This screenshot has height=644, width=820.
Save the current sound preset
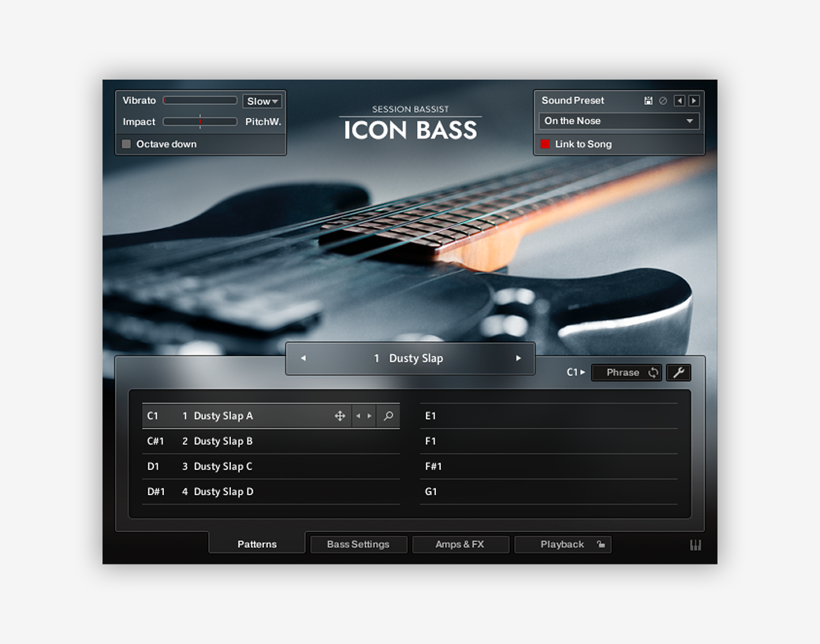pos(648,101)
